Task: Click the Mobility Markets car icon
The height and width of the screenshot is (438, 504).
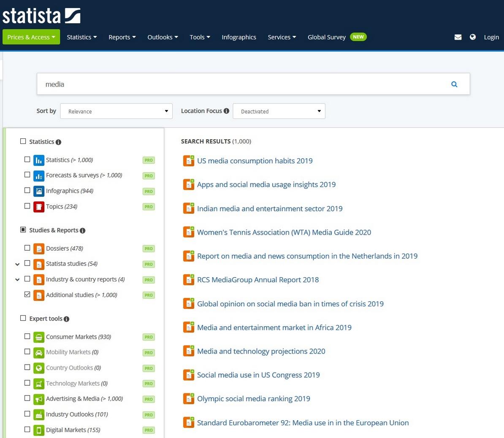Action: tap(39, 352)
